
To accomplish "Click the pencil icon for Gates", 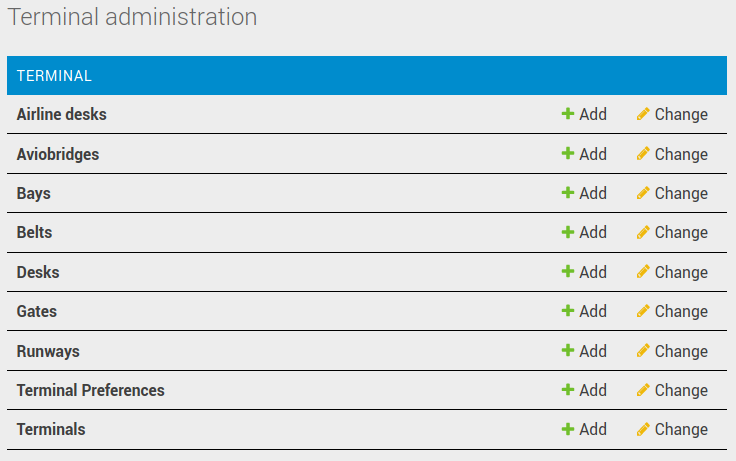I will coord(643,311).
